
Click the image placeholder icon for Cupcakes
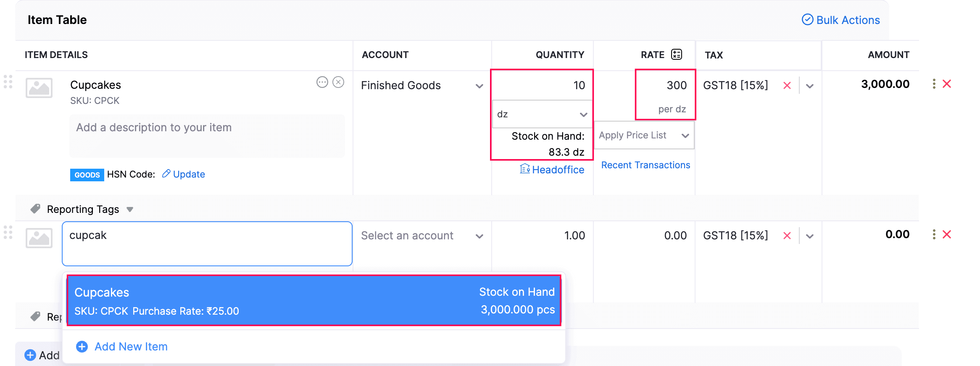39,88
